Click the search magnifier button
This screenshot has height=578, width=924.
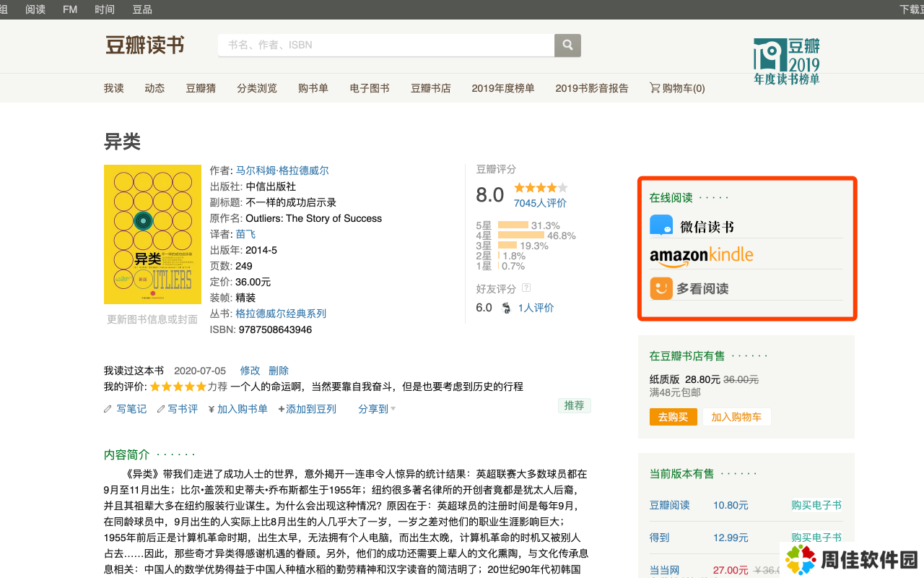point(567,45)
